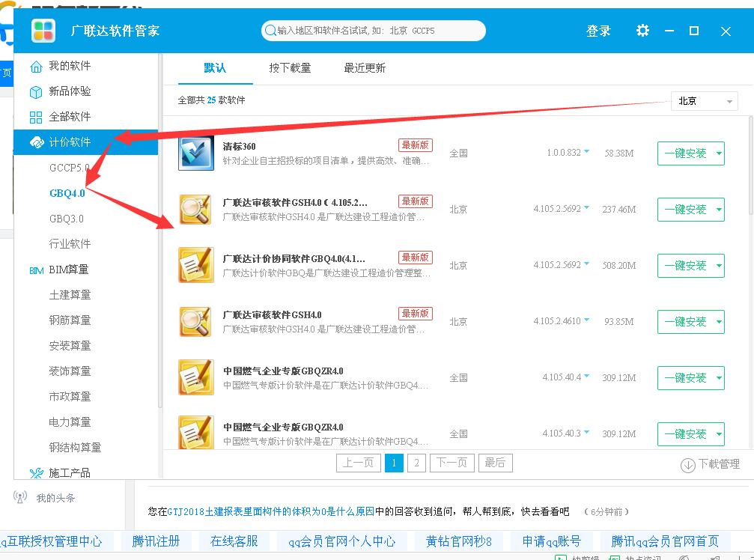The image size is (754, 560).
Task: Click the 最后 pagination button
Action: pos(495,463)
